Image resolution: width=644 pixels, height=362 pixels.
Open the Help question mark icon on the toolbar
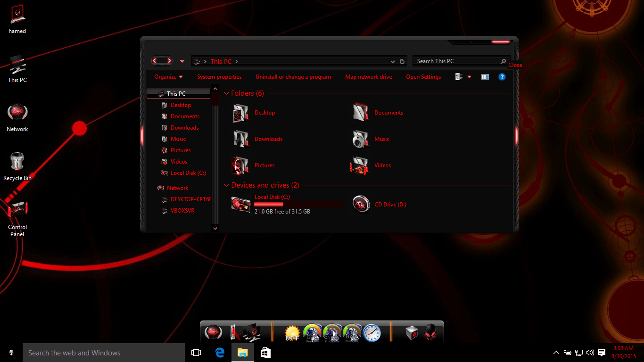502,77
